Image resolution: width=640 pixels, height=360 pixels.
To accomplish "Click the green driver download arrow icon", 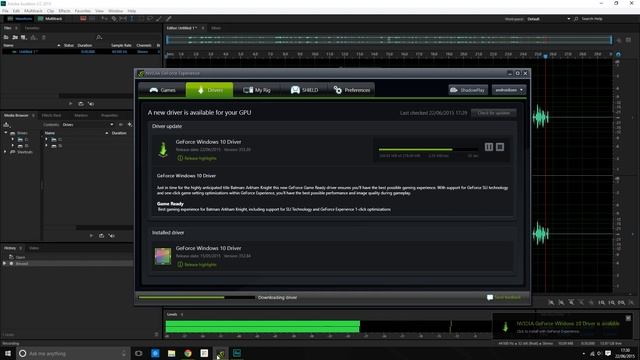I will point(163,149).
